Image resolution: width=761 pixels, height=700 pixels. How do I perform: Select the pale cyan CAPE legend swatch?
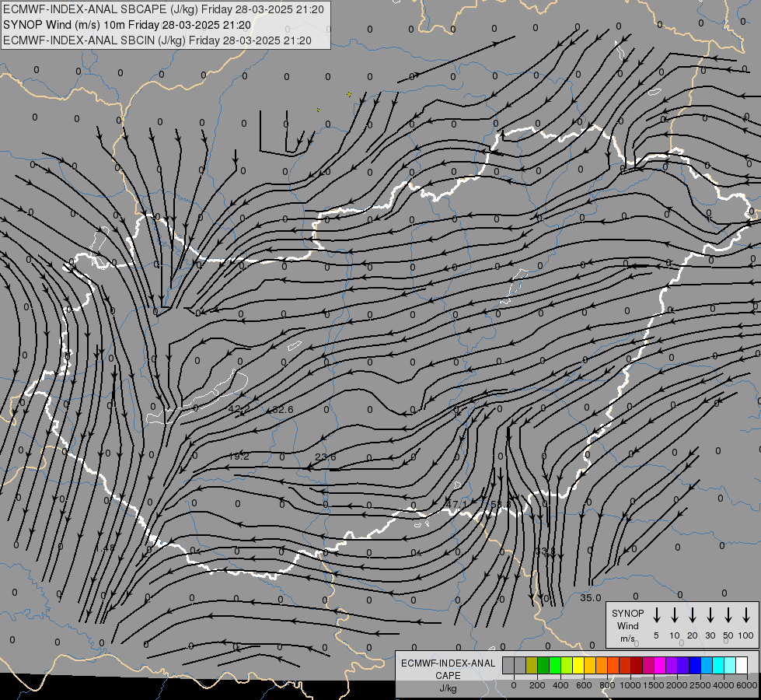tap(729, 665)
